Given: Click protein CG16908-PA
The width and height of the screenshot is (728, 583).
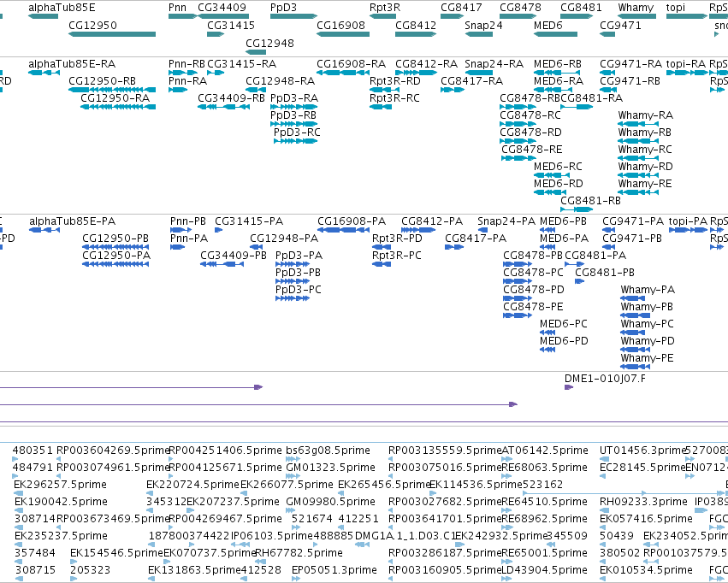Looking at the screenshot, I should [352, 221].
